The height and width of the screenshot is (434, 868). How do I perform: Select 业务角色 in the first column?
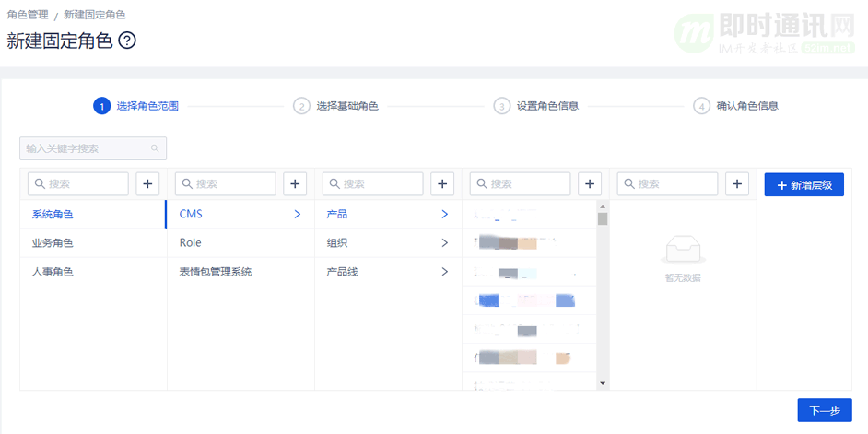point(93,243)
